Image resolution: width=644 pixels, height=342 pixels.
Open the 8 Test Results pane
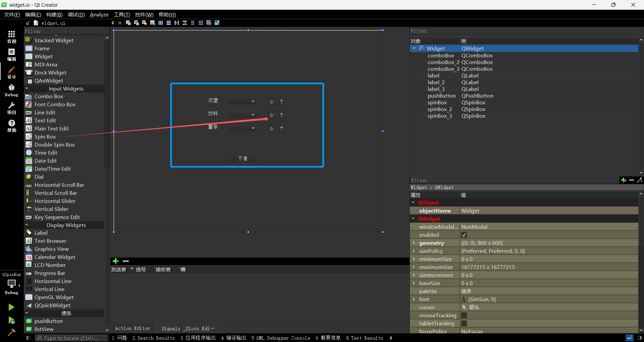click(365, 338)
